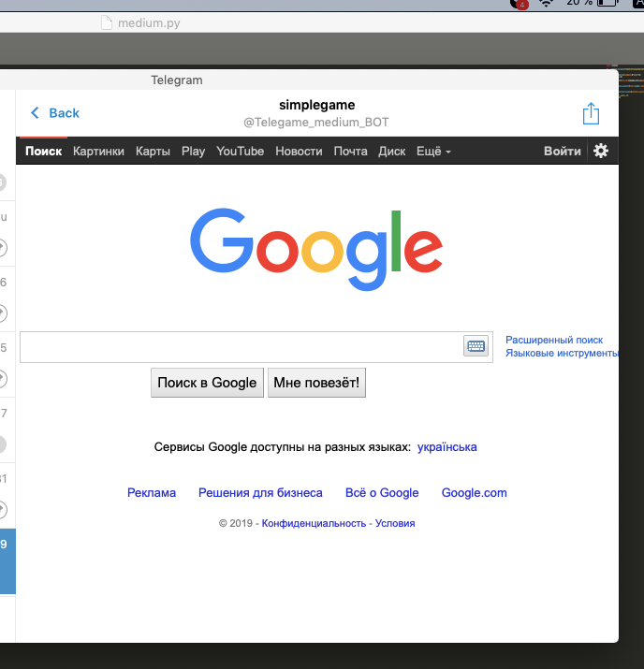The image size is (644, 669).
Task: Open Картинки in Google navigation bar
Action: [x=98, y=151]
